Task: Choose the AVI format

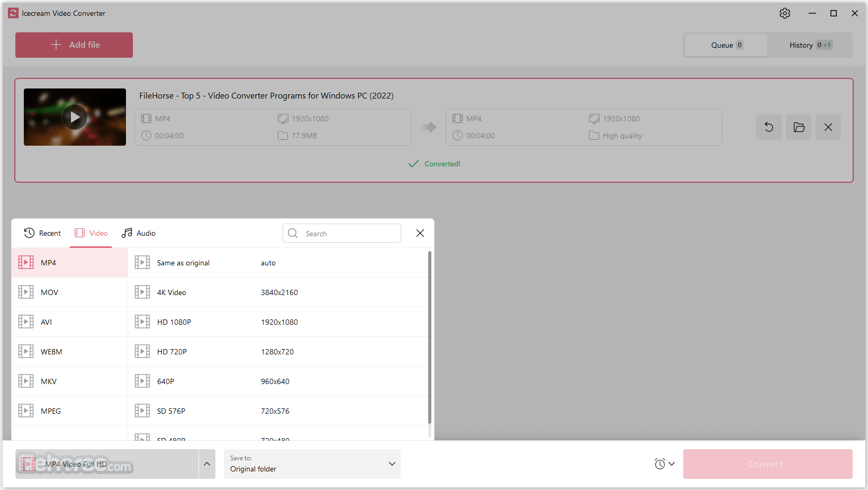Action: click(70, 322)
